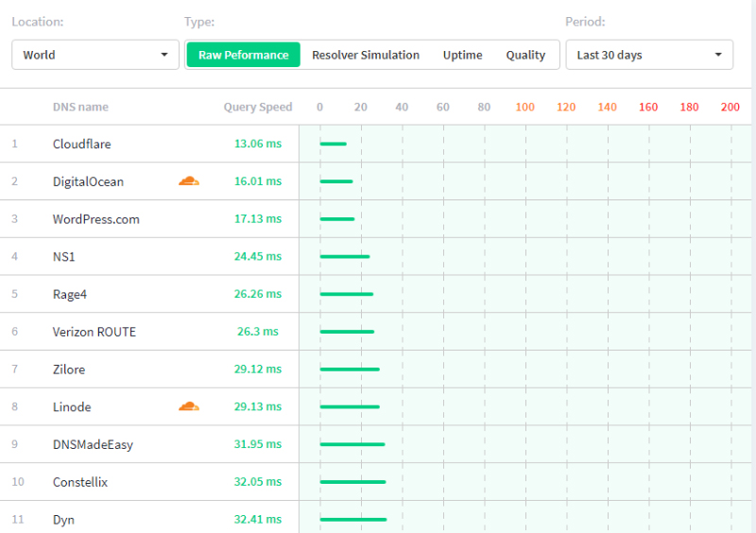Click the 16.01 ms query speed value

pyautogui.click(x=258, y=181)
